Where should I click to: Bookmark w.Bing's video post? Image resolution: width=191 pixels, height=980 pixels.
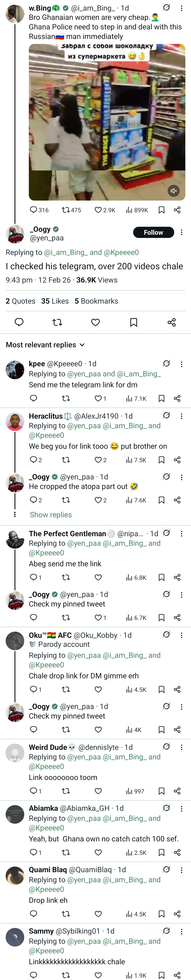click(x=161, y=210)
